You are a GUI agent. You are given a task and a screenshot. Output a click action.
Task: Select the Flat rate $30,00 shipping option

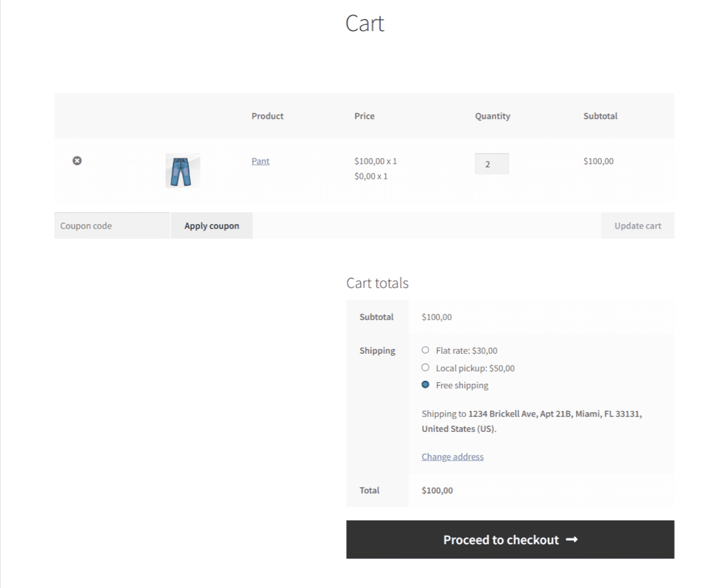click(425, 350)
